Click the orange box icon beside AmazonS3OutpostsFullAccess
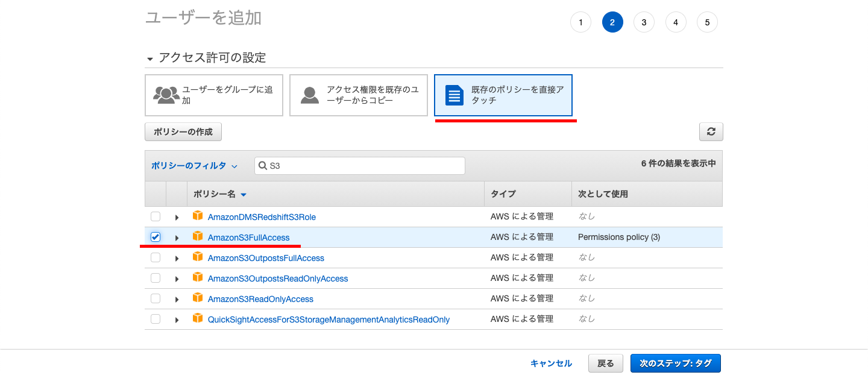 [x=197, y=257]
